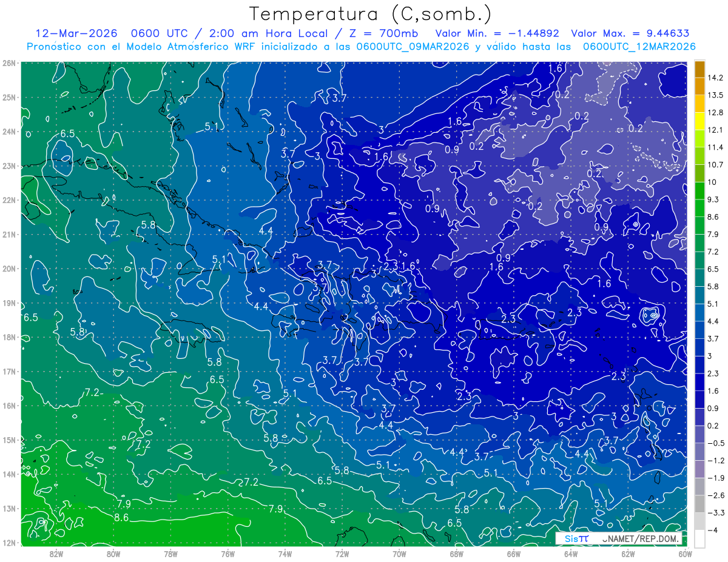This screenshot has height=562, width=728.
Task: Click the legend value "14.2"
Action: [x=715, y=78]
